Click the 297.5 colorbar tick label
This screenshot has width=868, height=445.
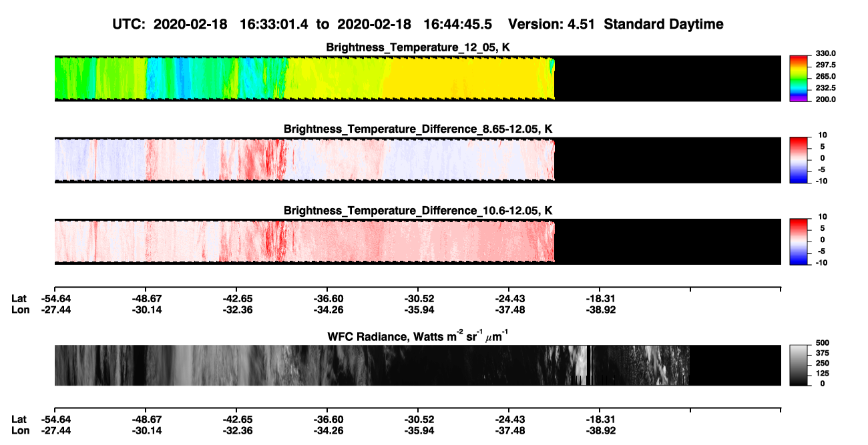point(825,65)
